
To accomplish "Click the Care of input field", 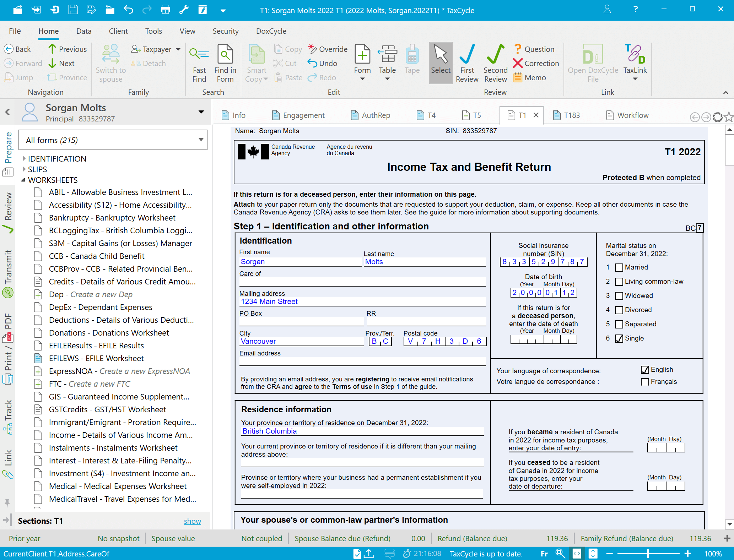I will coord(362,282).
